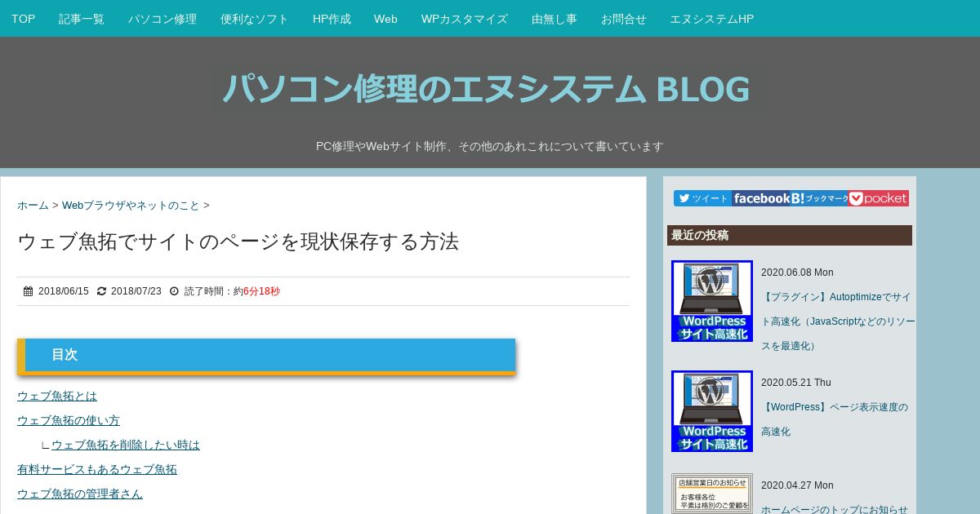
Task: Jump to ウェブ魚拓を削除したい時は subsection
Action: [126, 445]
